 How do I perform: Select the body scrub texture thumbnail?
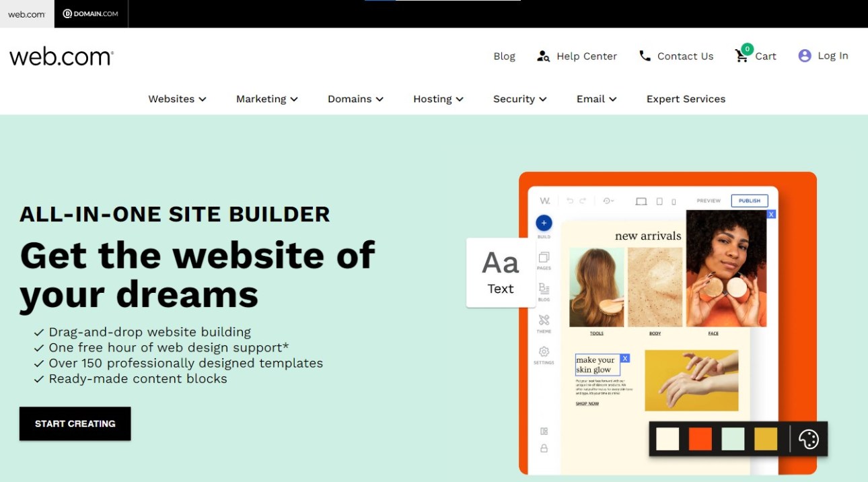click(655, 287)
